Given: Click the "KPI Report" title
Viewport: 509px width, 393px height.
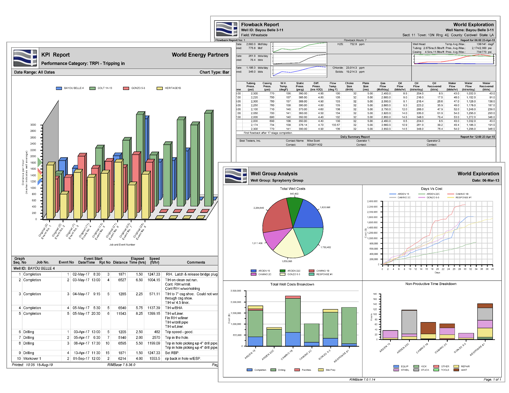Looking at the screenshot, I should point(55,55).
